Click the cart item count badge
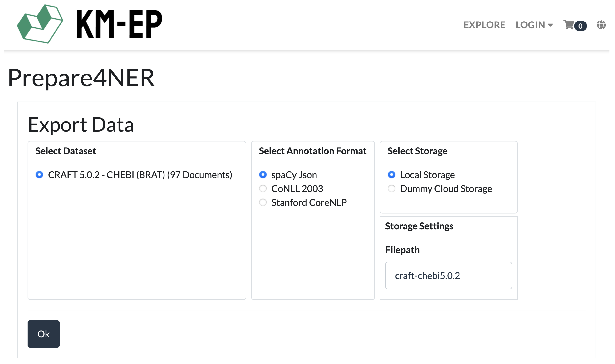Image resolution: width=615 pixels, height=364 pixels. click(580, 26)
